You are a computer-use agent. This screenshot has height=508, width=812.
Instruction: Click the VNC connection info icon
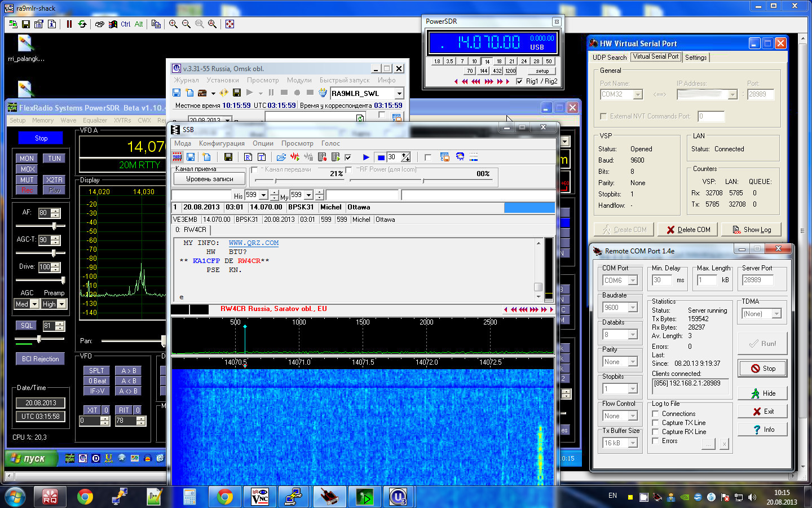coord(52,24)
